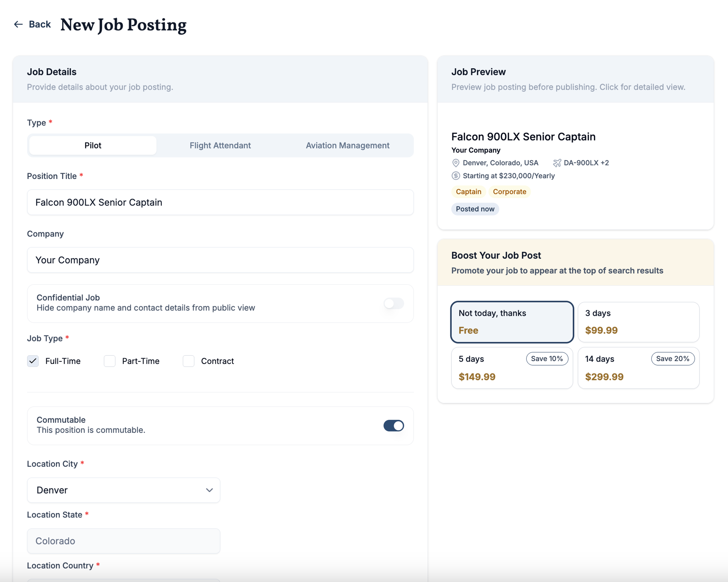Open the Location City dropdown
Image resolution: width=728 pixels, height=582 pixels.
(124, 490)
